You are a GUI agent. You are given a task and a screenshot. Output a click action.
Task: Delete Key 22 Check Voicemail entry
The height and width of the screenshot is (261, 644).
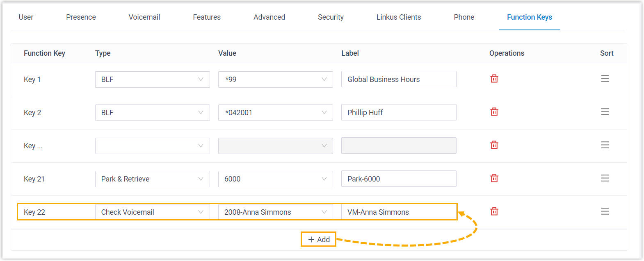pos(494,211)
